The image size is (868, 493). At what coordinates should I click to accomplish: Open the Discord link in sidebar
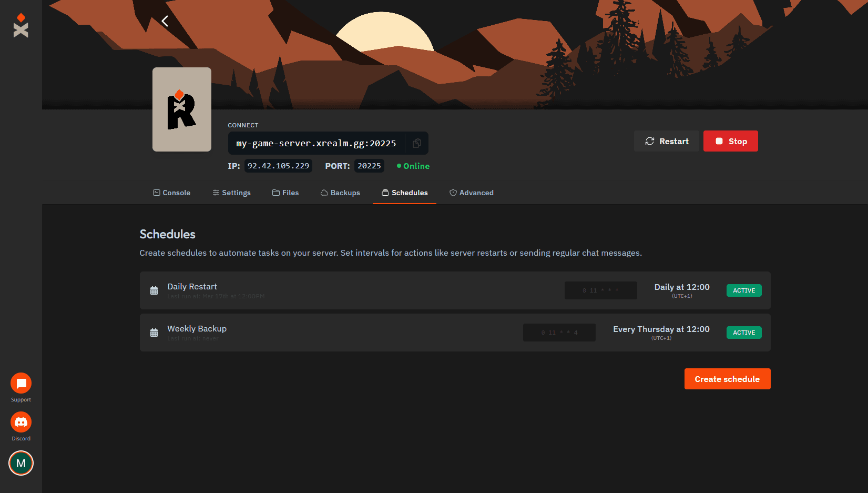[x=21, y=422]
